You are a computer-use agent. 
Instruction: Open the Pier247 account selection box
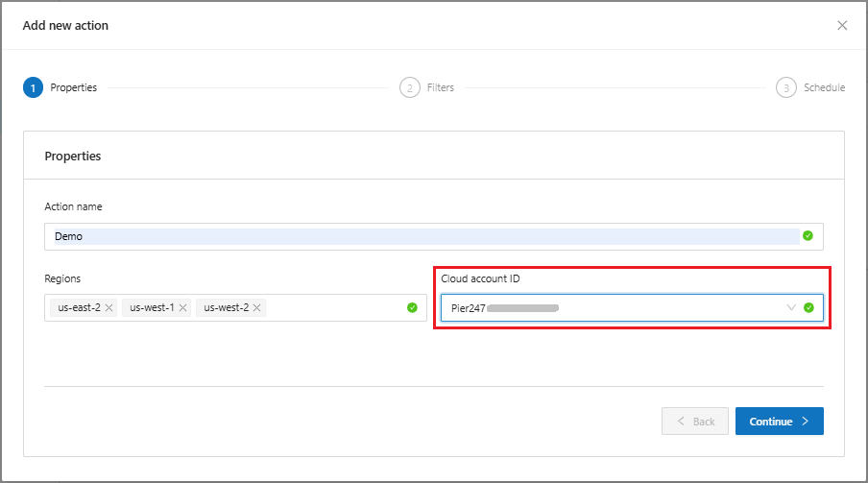pyautogui.click(x=615, y=308)
